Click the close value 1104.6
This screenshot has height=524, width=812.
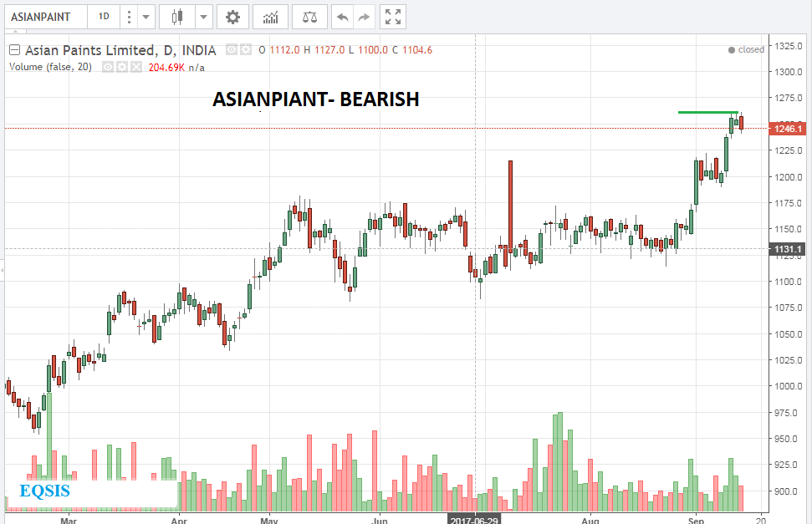click(x=417, y=50)
